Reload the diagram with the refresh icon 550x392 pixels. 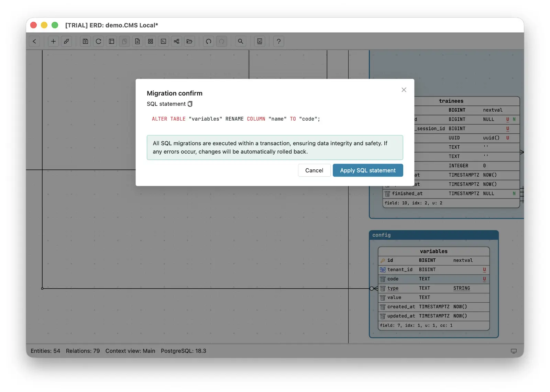(99, 41)
